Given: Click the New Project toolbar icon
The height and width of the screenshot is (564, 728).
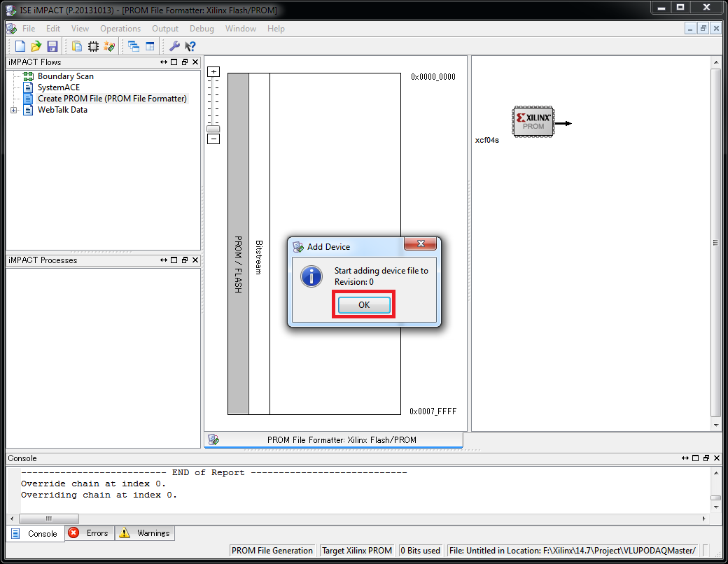Looking at the screenshot, I should coord(20,46).
